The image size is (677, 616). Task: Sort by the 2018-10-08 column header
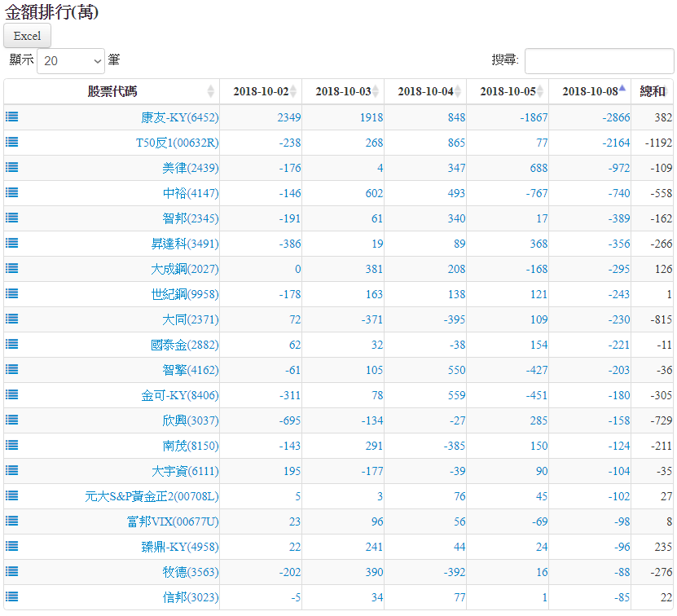point(590,91)
